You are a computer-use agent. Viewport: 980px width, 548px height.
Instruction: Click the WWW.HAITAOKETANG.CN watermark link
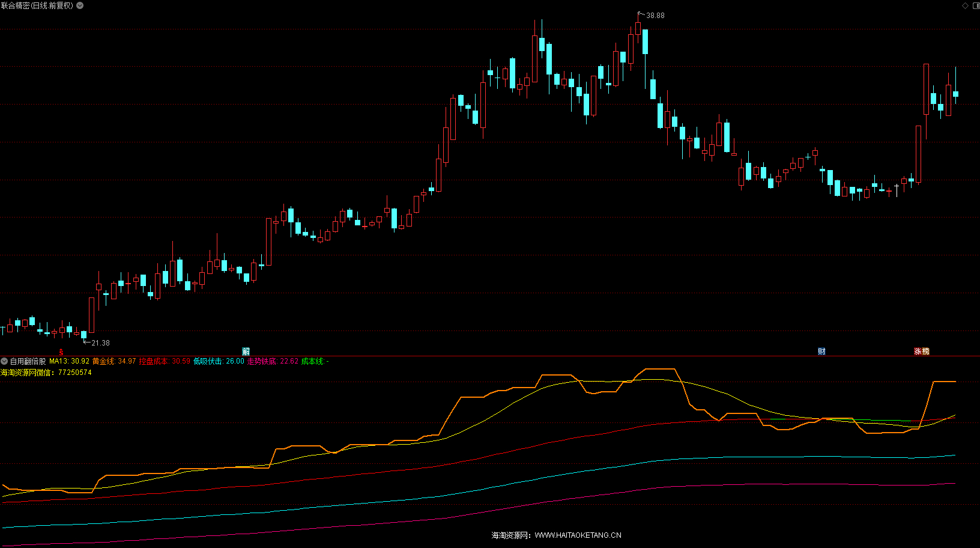click(x=578, y=535)
